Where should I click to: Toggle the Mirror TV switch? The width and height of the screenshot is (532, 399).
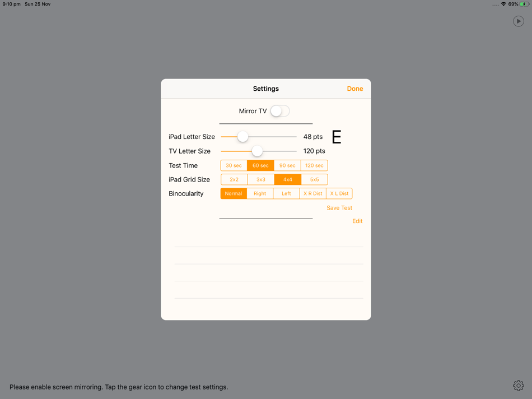coord(280,111)
